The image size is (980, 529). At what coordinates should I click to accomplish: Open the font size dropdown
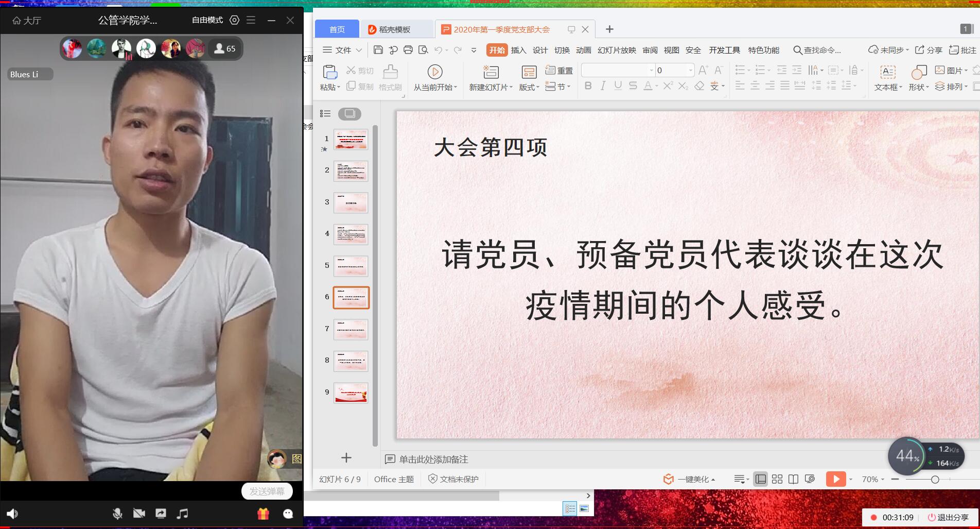point(690,70)
